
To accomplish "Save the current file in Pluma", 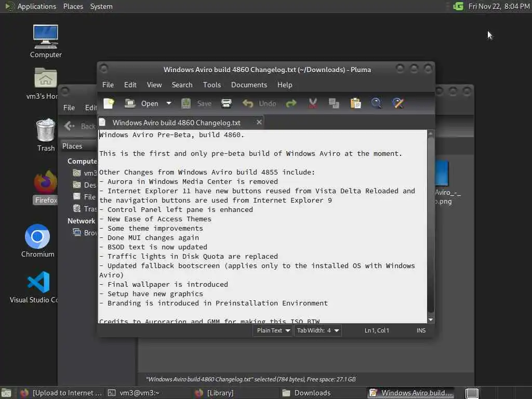I will (x=196, y=103).
